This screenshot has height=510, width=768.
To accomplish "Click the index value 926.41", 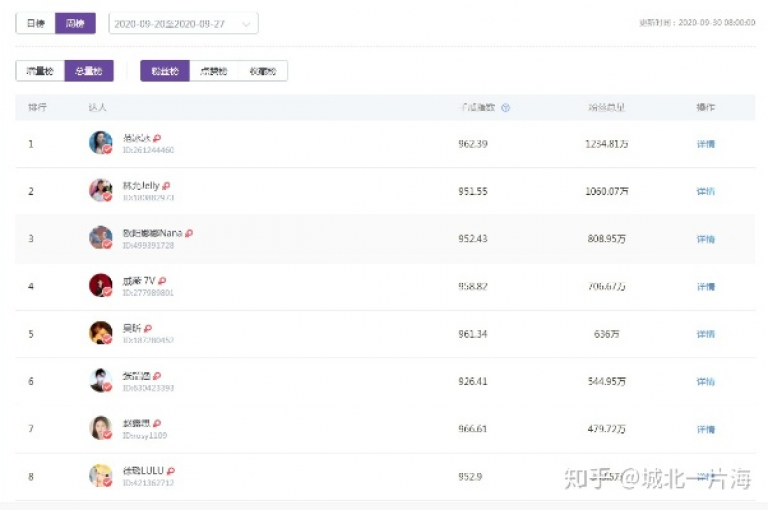I will 473,382.
